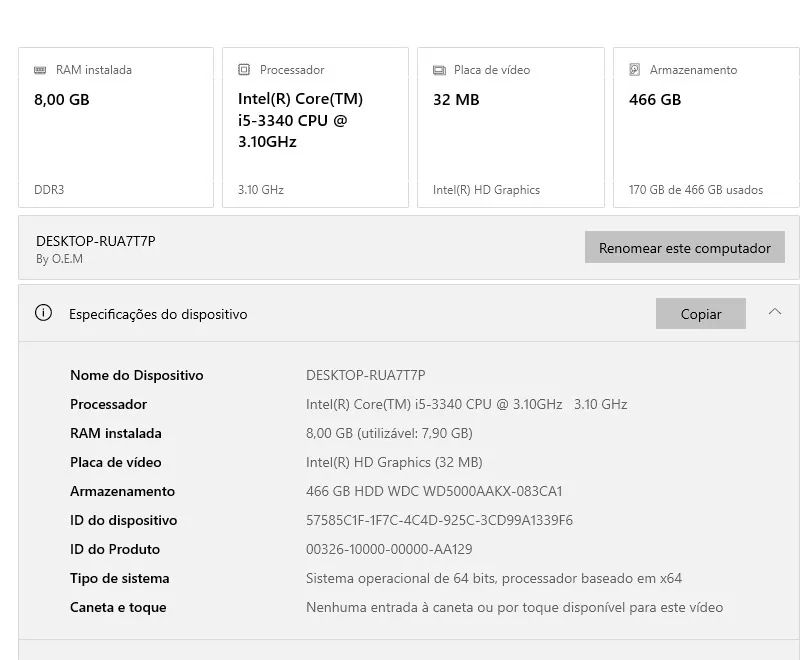Click the RAM instalada label in specifications list
The height and width of the screenshot is (660, 811).
point(116,433)
